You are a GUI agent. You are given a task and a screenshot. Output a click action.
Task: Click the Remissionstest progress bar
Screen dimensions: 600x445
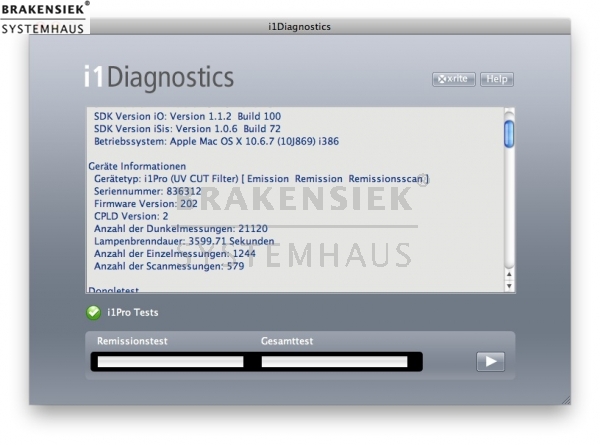[x=170, y=362]
